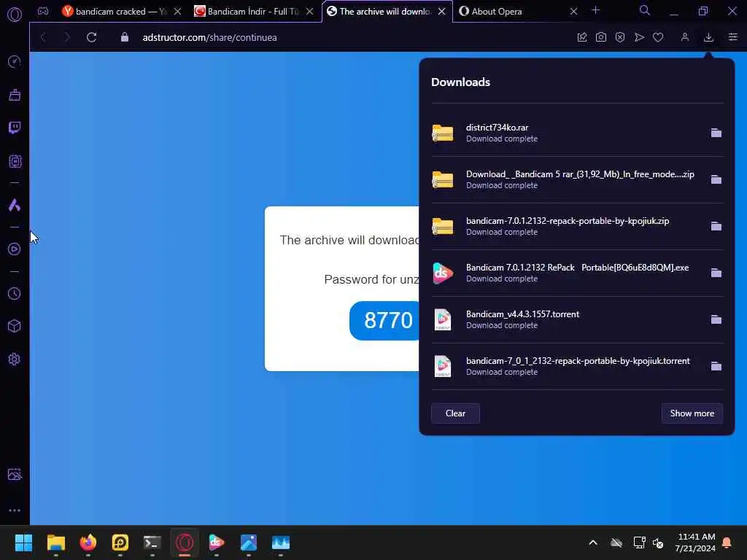747x560 pixels.
Task: Open Settings gear icon in sidebar
Action: tap(15, 359)
